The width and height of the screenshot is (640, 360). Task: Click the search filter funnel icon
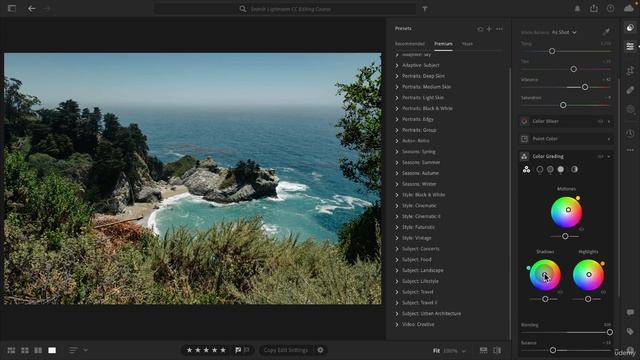point(424,9)
